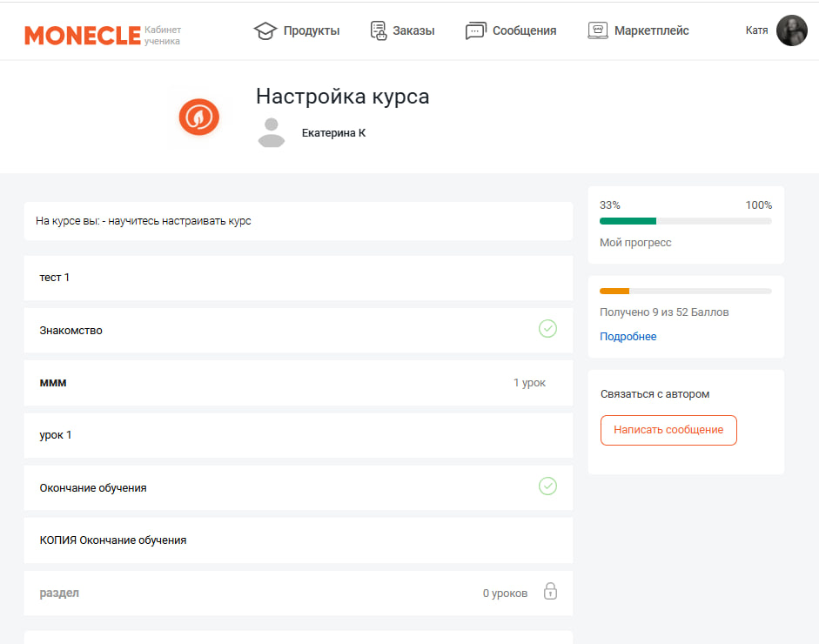
Task: Open the КОПИЯ Окончание обучения lesson
Action: coord(113,540)
